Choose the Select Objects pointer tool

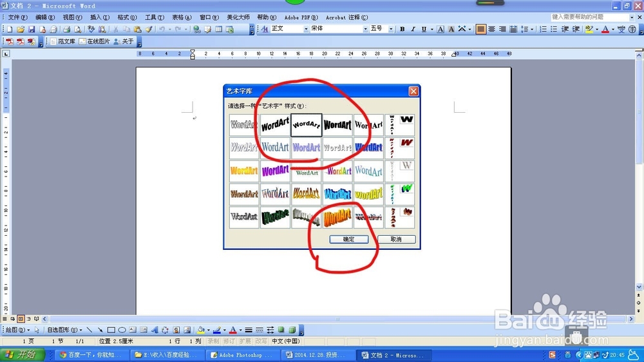(x=37, y=330)
